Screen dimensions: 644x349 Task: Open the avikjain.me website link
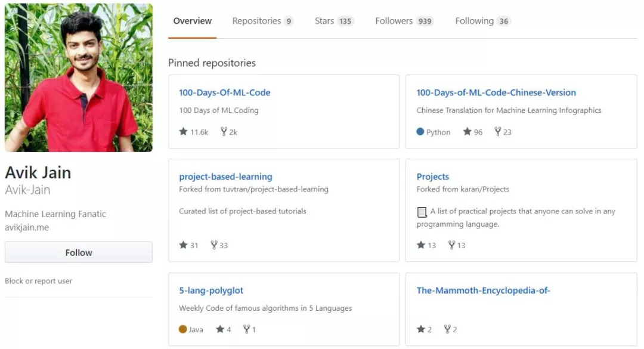[27, 227]
